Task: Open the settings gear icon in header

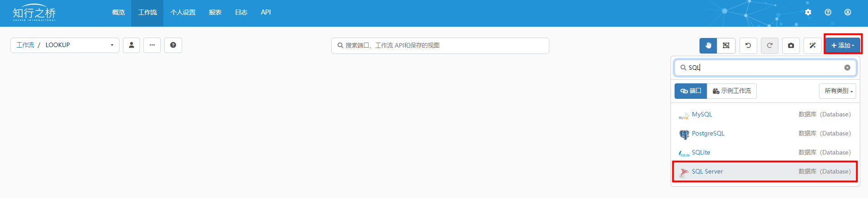Action: [808, 12]
